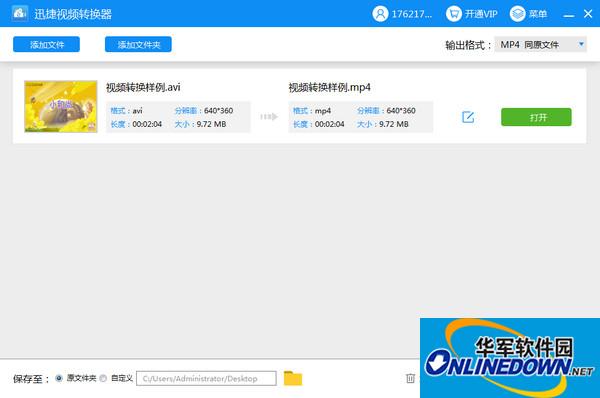Viewport: 600px width, 398px height.
Task: Click the video thumbnail of 视频转换样例
Action: coord(61,106)
